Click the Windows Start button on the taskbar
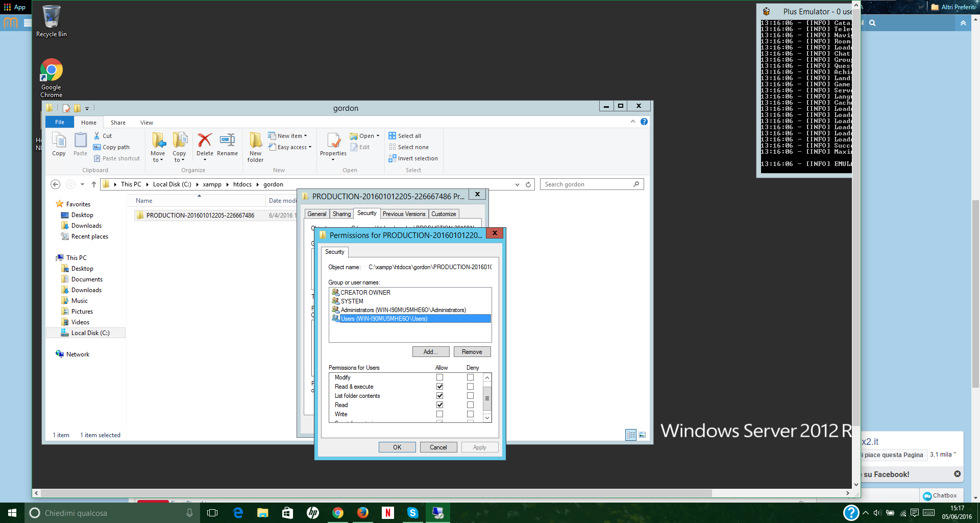The height and width of the screenshot is (523, 980). pos(12,513)
